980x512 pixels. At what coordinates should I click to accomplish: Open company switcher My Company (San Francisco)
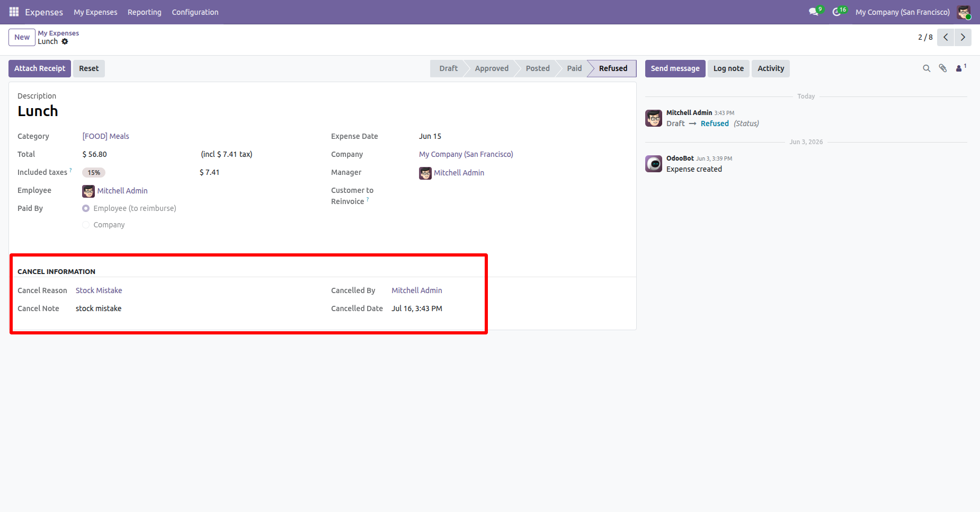pyautogui.click(x=903, y=12)
